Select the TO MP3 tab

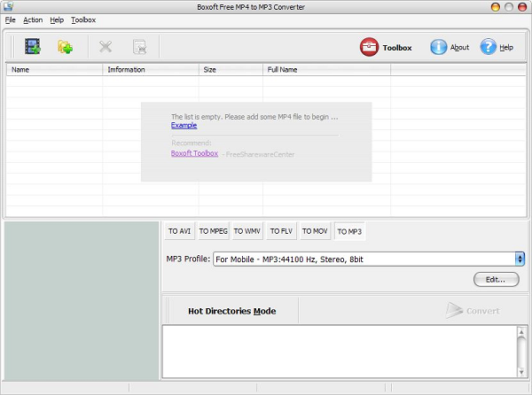(349, 231)
